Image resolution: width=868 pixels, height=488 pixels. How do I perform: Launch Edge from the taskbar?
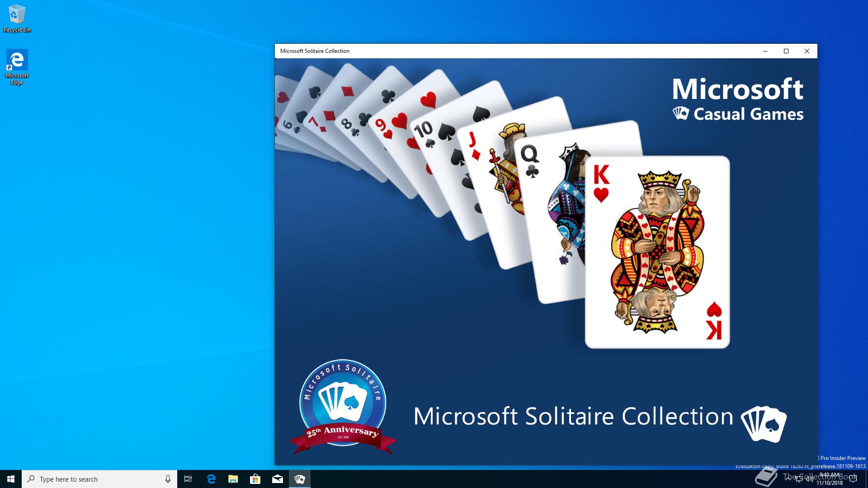tap(211, 479)
